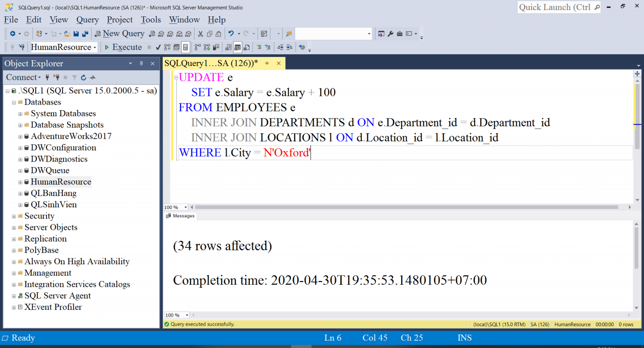Click the editor's horizontal scrollbar
This screenshot has height=348, width=644.
coord(406,207)
